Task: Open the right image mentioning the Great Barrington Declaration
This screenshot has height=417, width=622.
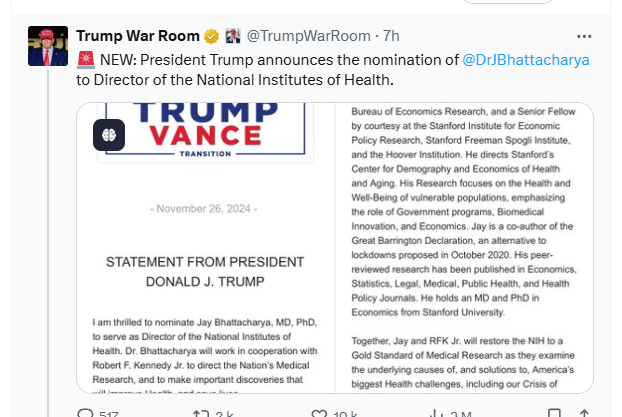Action: pos(463,250)
